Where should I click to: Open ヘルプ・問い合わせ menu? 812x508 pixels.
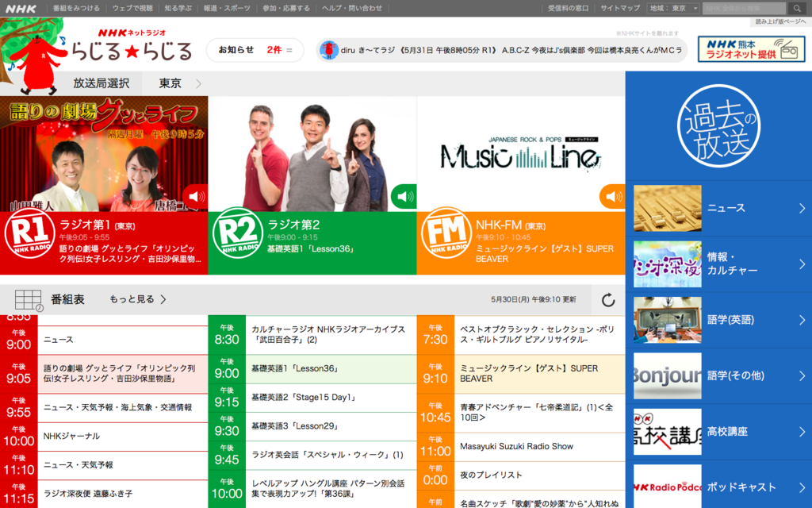click(x=352, y=8)
